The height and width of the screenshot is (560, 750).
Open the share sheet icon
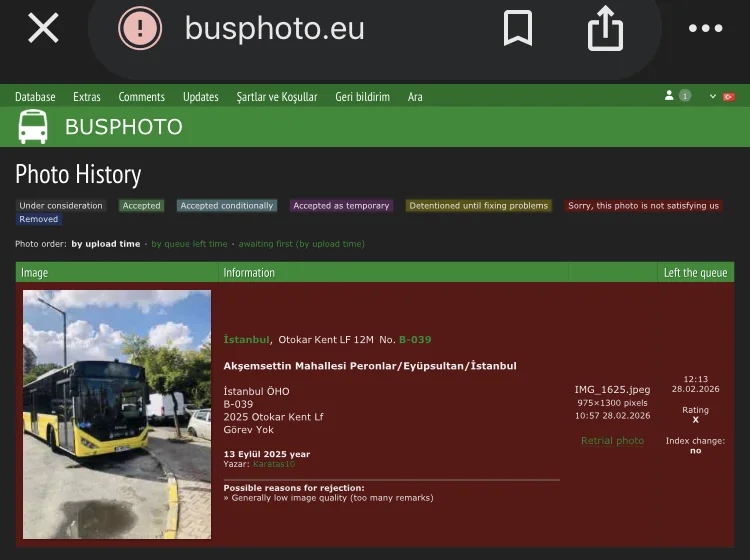pyautogui.click(x=605, y=28)
